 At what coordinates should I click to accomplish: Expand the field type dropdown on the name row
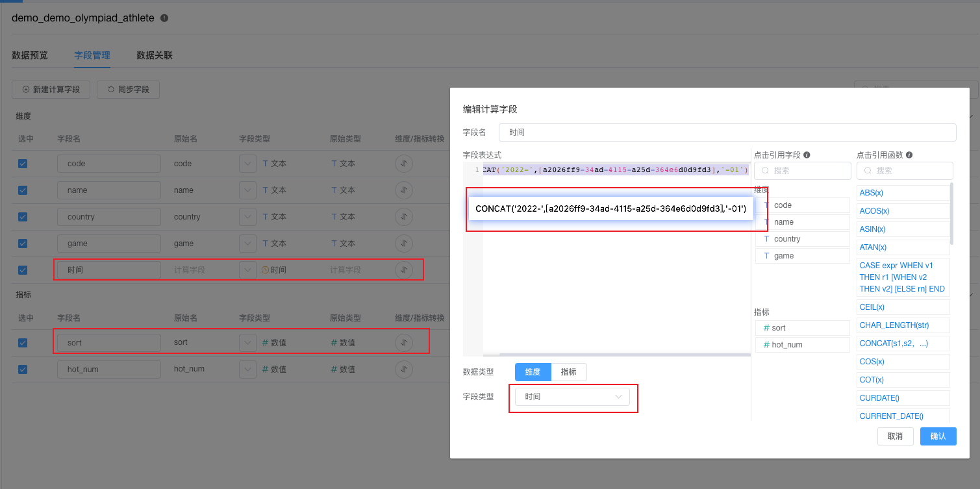click(247, 190)
